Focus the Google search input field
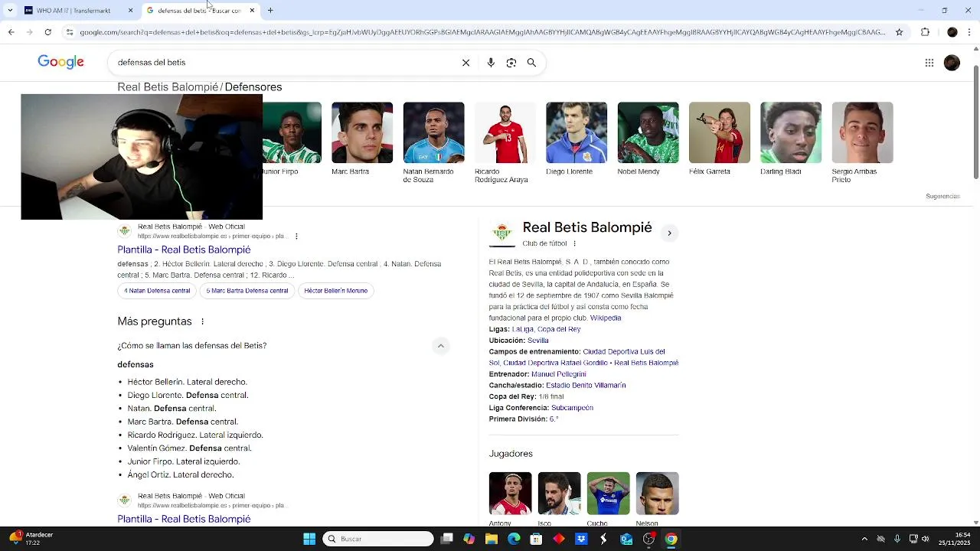The width and height of the screenshot is (980, 551). [283, 63]
